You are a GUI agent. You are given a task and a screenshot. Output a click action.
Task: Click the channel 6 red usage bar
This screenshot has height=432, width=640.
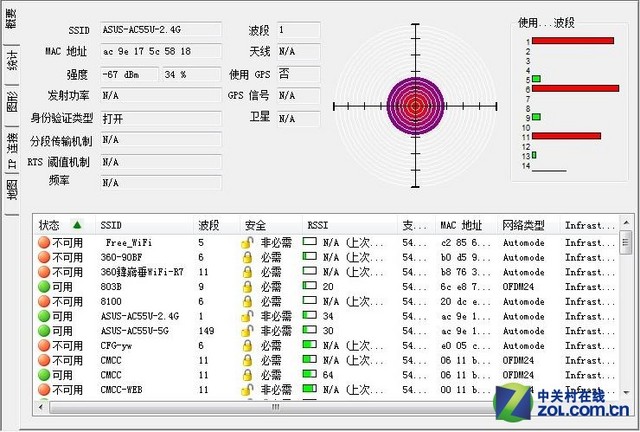(x=576, y=88)
